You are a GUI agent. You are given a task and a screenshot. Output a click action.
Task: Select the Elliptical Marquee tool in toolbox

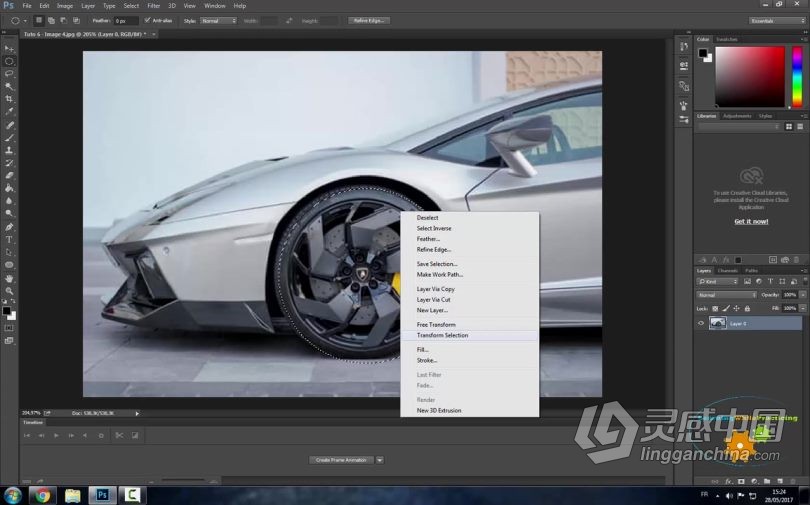point(9,61)
